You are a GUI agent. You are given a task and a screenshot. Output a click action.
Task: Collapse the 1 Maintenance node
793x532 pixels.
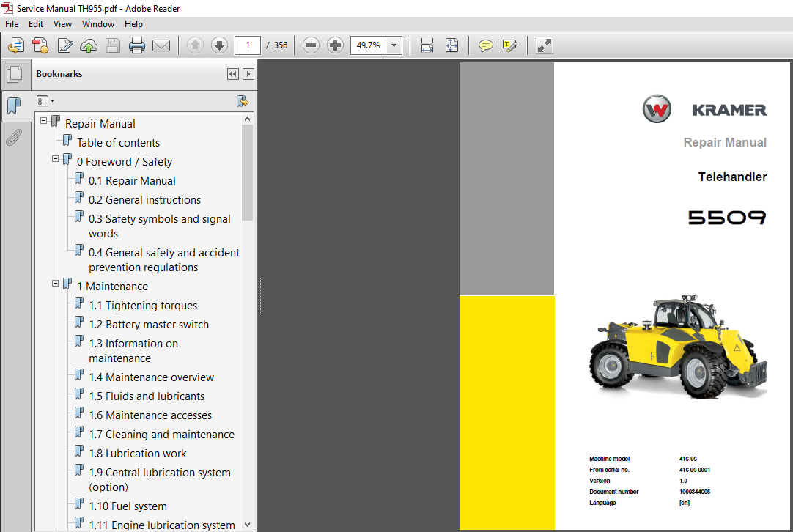(x=56, y=284)
